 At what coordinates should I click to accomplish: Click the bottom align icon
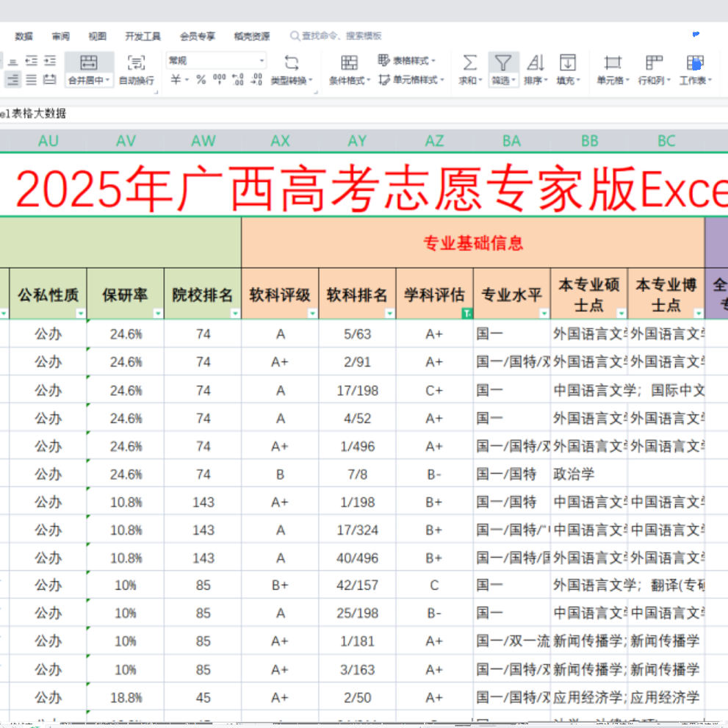tap(13, 61)
